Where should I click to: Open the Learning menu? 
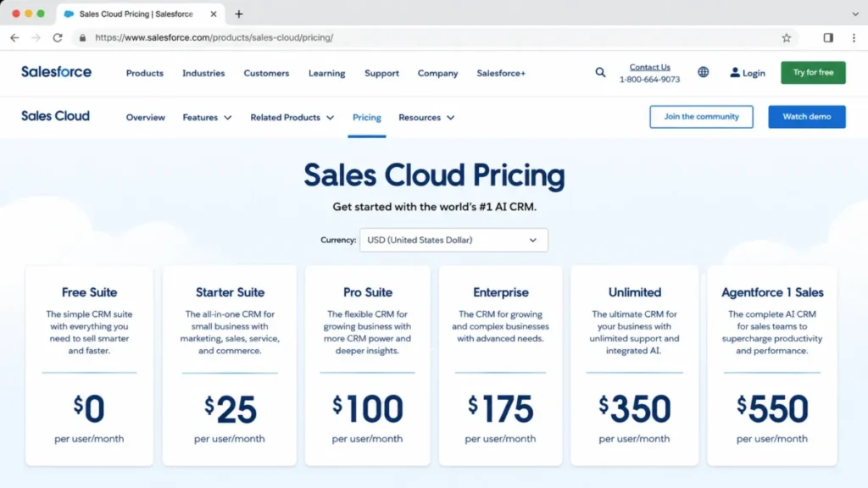[x=326, y=73]
